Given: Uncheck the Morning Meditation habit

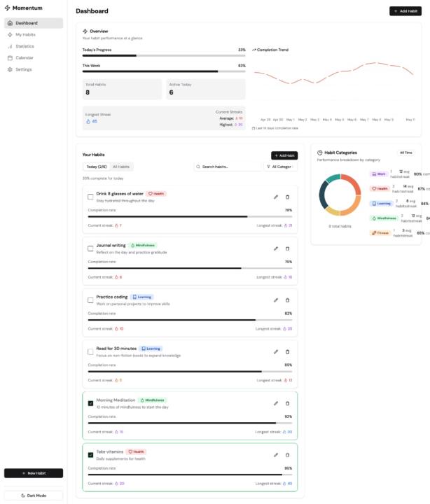Looking at the screenshot, I should (x=90, y=403).
